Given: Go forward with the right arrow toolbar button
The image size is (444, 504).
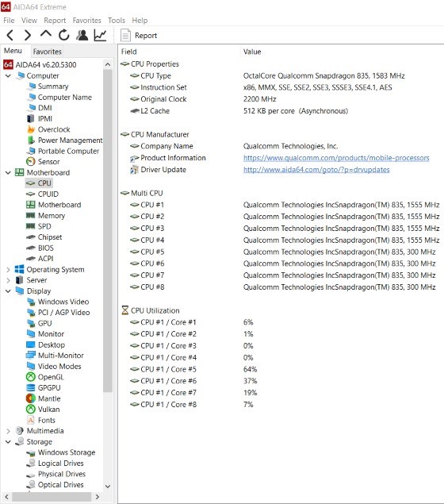Looking at the screenshot, I should [x=28, y=35].
